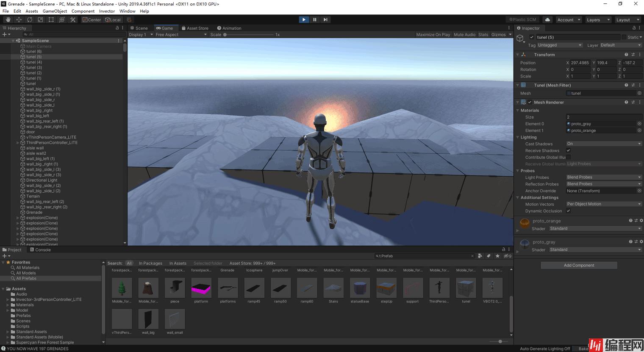This screenshot has height=352, width=644.
Task: Toggle the Receive Shadows checkbox
Action: pos(569,150)
